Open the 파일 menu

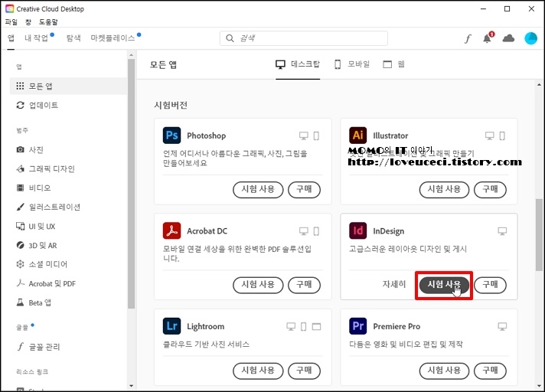coord(11,22)
